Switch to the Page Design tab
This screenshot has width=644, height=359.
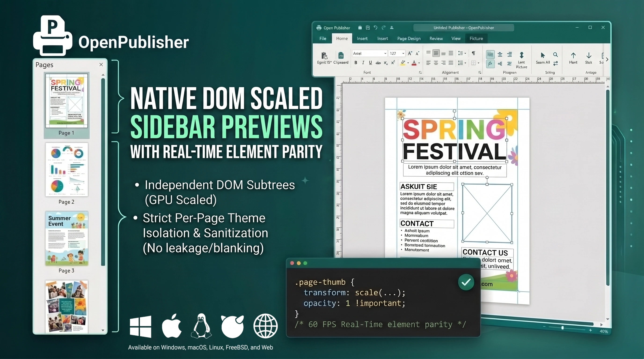pos(409,38)
